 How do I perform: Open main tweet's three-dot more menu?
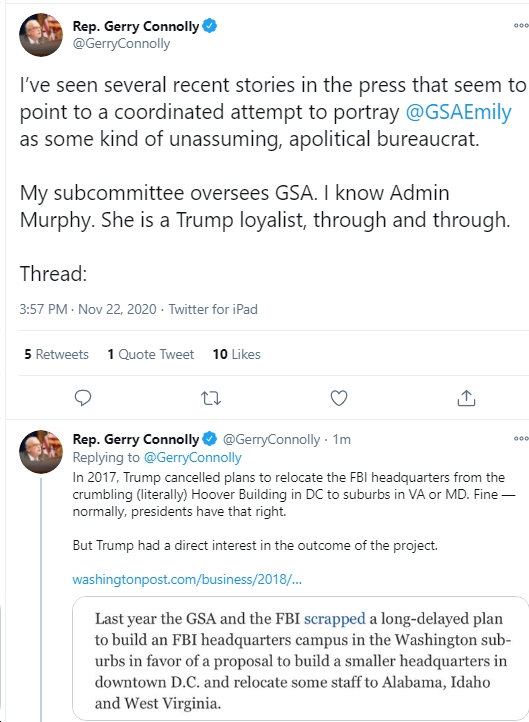(521, 25)
